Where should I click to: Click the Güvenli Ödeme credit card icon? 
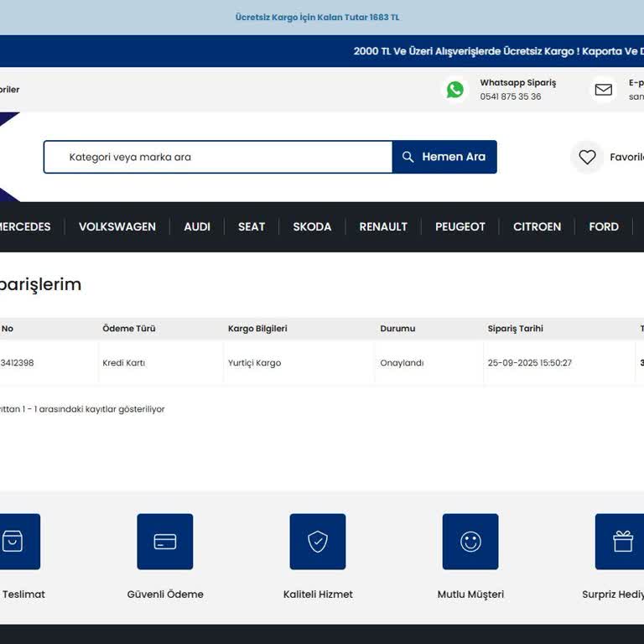(165, 542)
